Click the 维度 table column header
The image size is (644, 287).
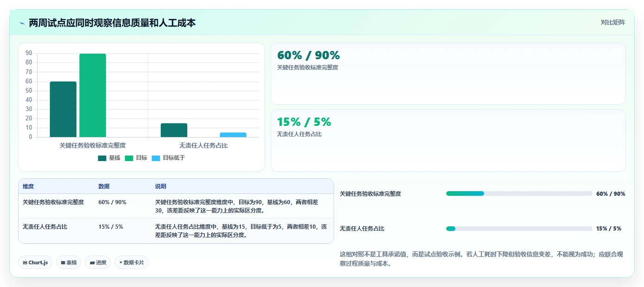pyautogui.click(x=28, y=187)
